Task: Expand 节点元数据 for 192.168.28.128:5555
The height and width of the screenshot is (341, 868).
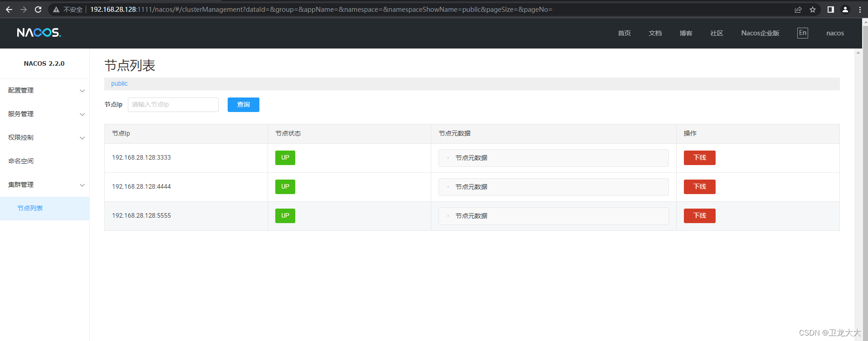Action: [553, 216]
